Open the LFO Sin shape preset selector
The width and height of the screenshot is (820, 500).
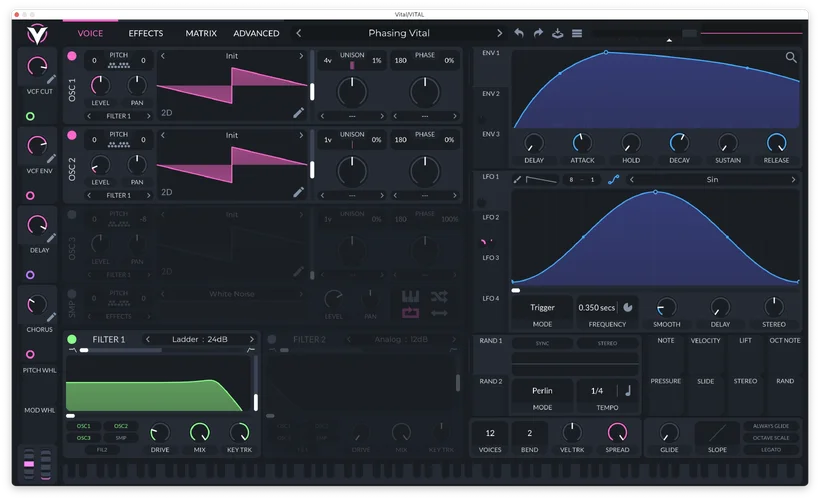712,180
